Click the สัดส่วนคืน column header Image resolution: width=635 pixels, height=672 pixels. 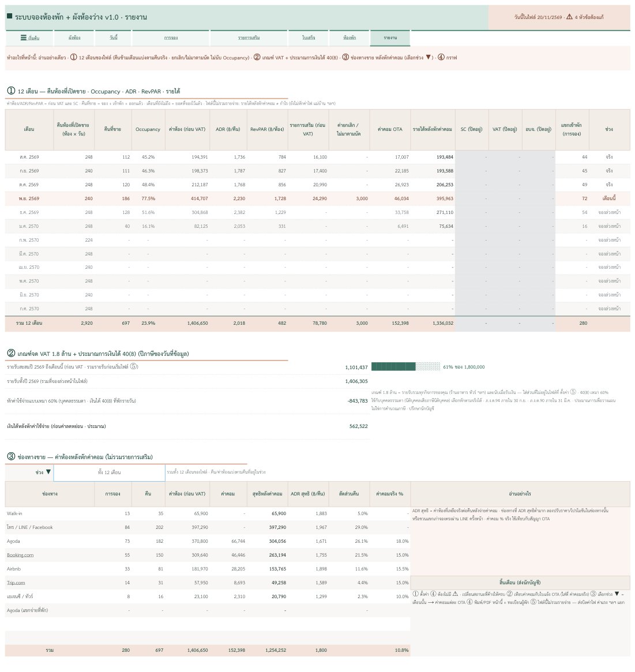[349, 494]
